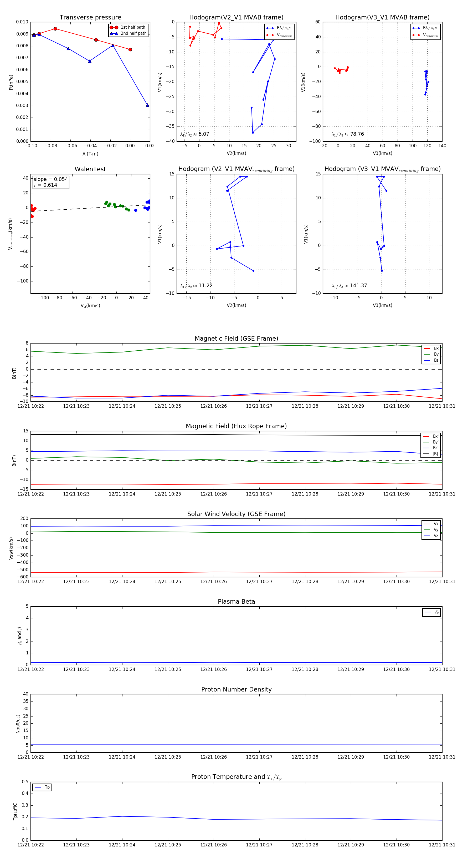Select "Bx" in the GSE magnetic field legend
The width and height of the screenshot is (473, 868).
coord(431,349)
